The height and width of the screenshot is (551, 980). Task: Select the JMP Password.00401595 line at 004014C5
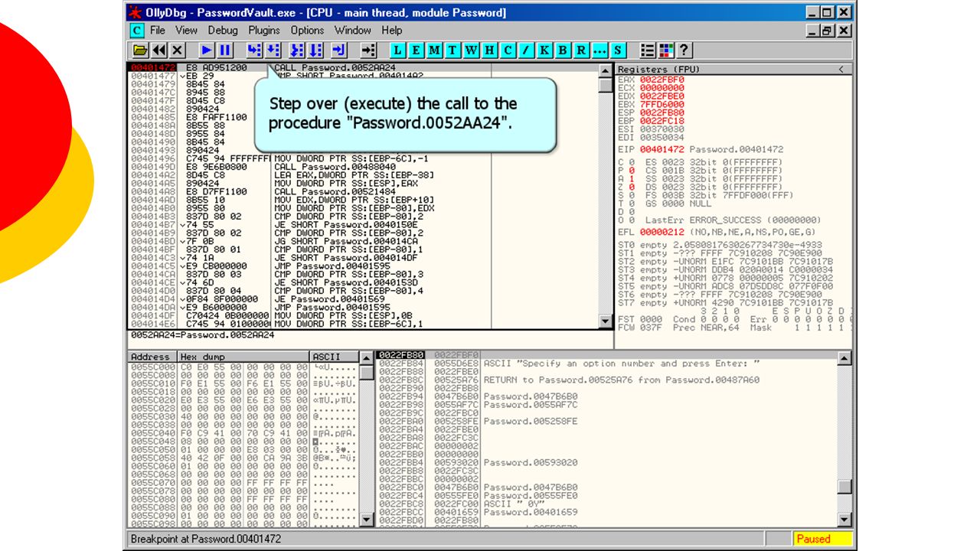[x=362, y=266]
